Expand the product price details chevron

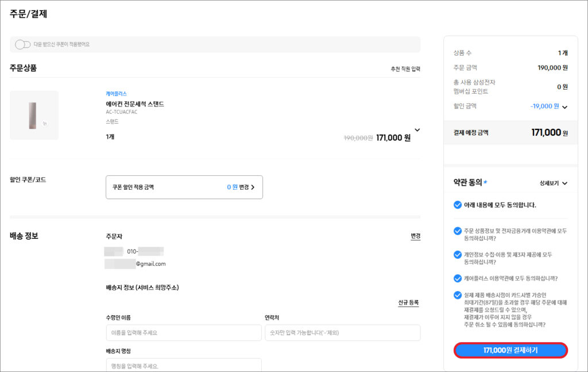click(417, 130)
